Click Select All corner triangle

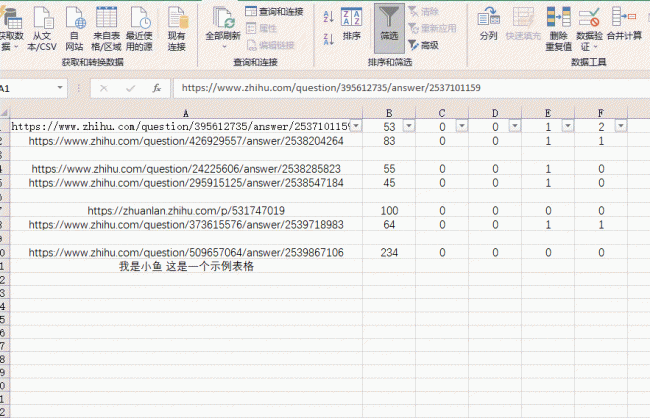4,113
